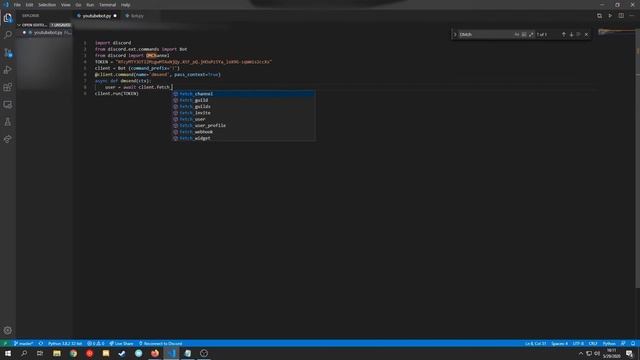The height and width of the screenshot is (360, 640).
Task: Toggle Match Case in the find widget
Action: (x=517, y=35)
